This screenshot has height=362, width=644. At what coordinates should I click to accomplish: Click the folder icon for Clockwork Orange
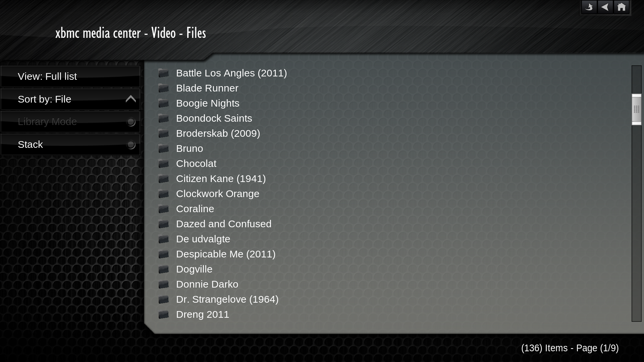pos(163,194)
